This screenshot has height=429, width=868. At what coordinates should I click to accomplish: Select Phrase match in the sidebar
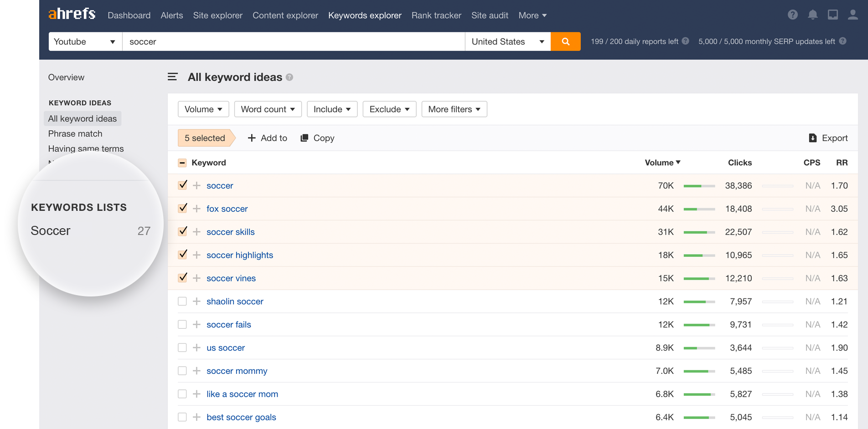point(75,133)
